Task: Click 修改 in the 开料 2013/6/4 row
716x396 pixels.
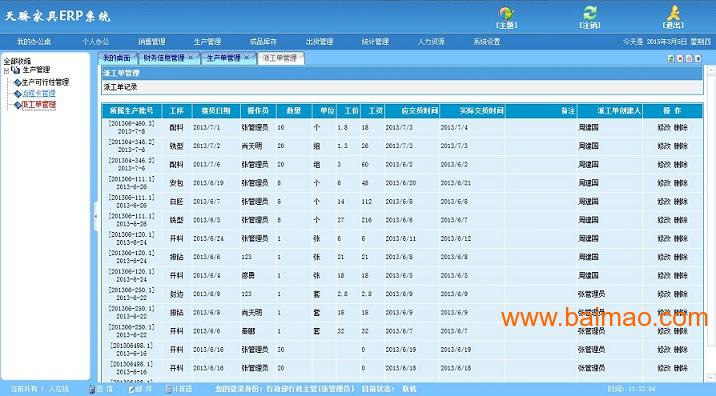Action: [664, 275]
